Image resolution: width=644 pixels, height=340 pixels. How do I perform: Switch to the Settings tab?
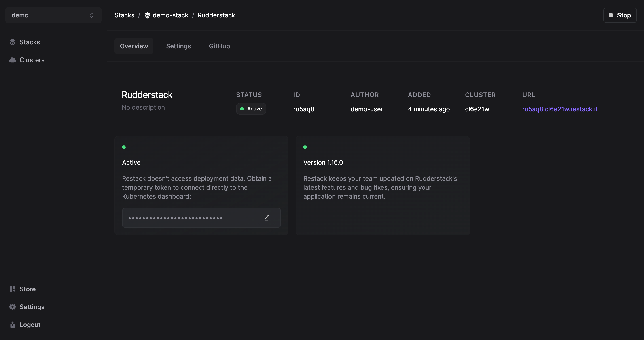coord(178,46)
